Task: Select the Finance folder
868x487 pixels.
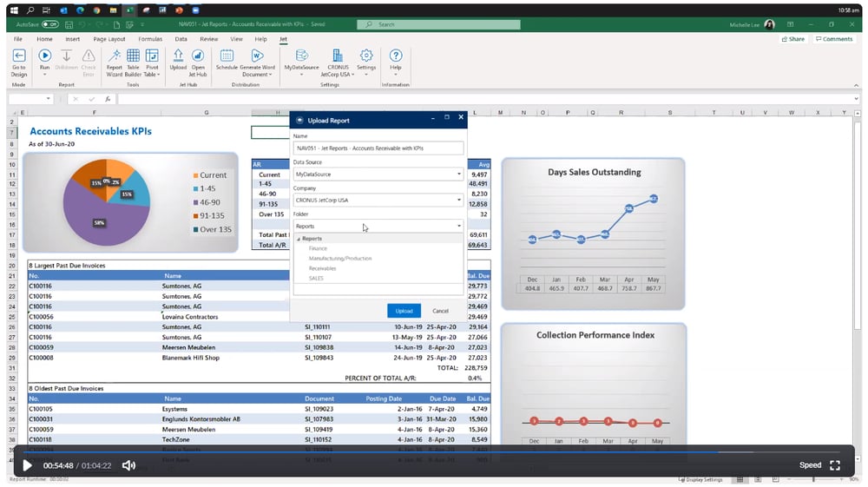Action: [318, 248]
